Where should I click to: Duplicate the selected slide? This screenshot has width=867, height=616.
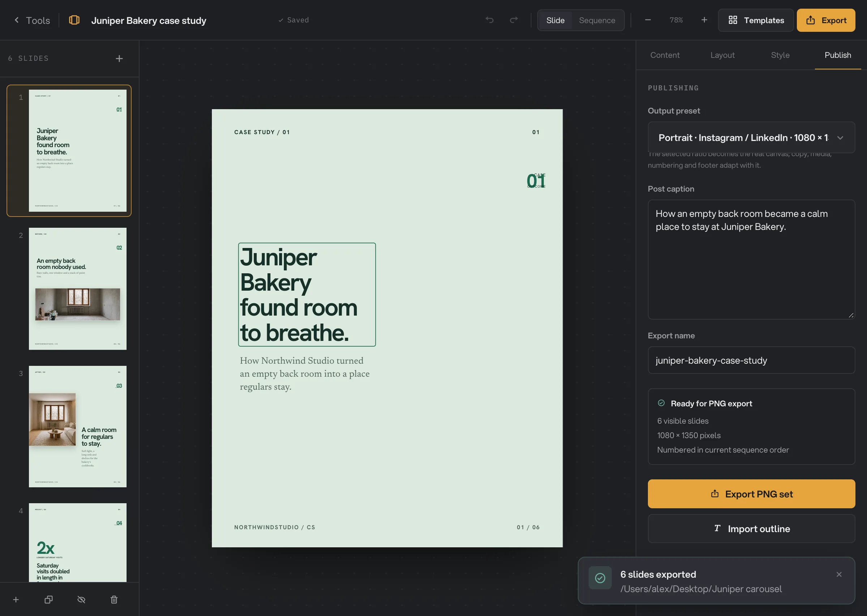tap(48, 599)
